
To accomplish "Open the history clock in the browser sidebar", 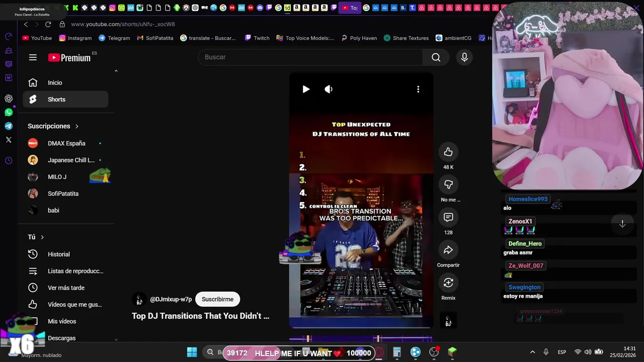I will [9, 161].
